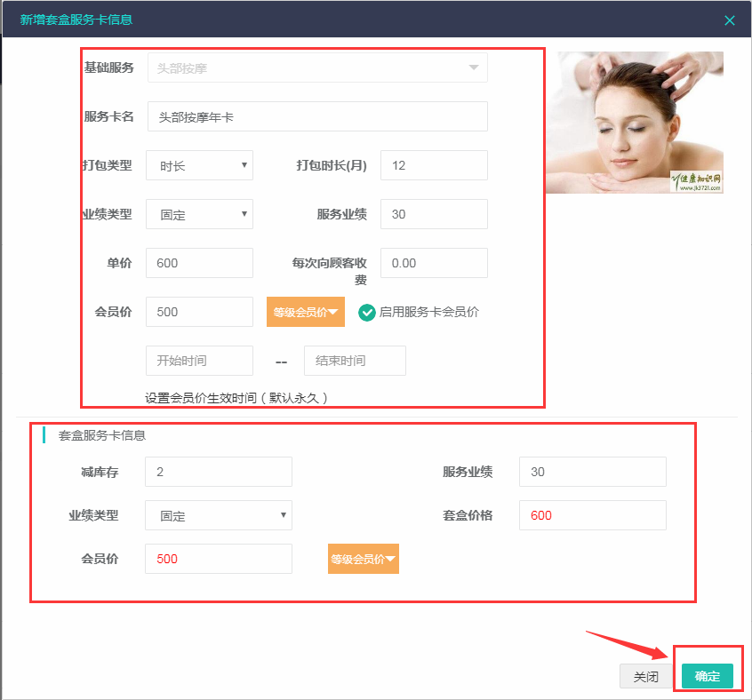Click the 单价 field showing 600
This screenshot has height=700, width=752.
[x=199, y=263]
